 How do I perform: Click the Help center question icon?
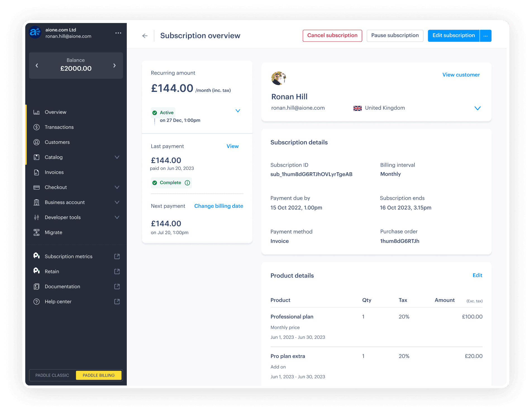36,302
